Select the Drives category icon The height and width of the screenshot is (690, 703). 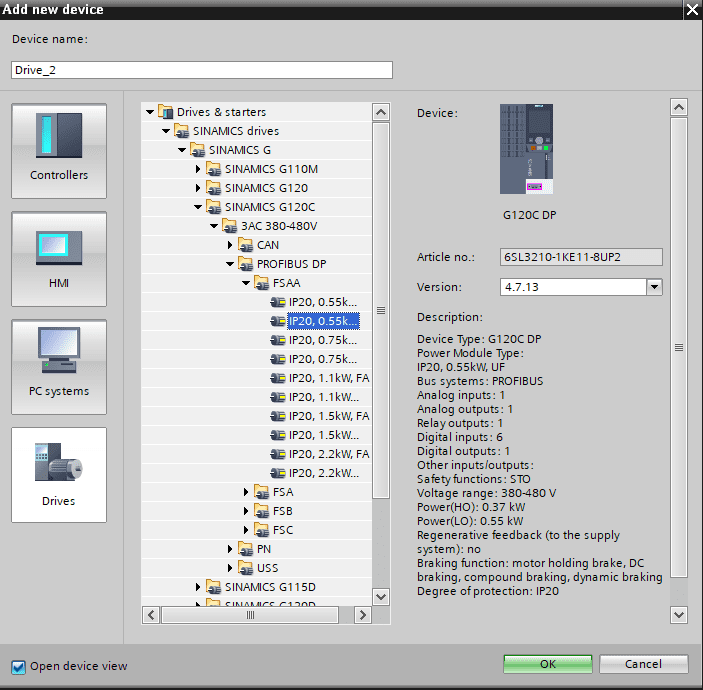click(x=59, y=475)
